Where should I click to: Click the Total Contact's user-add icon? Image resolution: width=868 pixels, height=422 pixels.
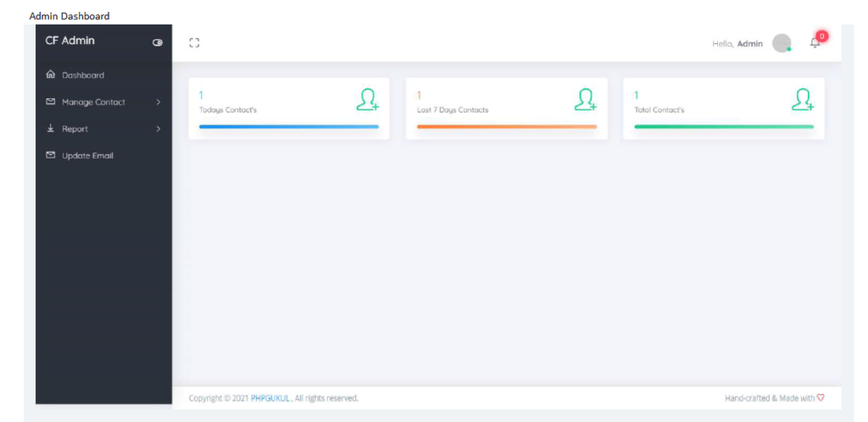(x=803, y=99)
